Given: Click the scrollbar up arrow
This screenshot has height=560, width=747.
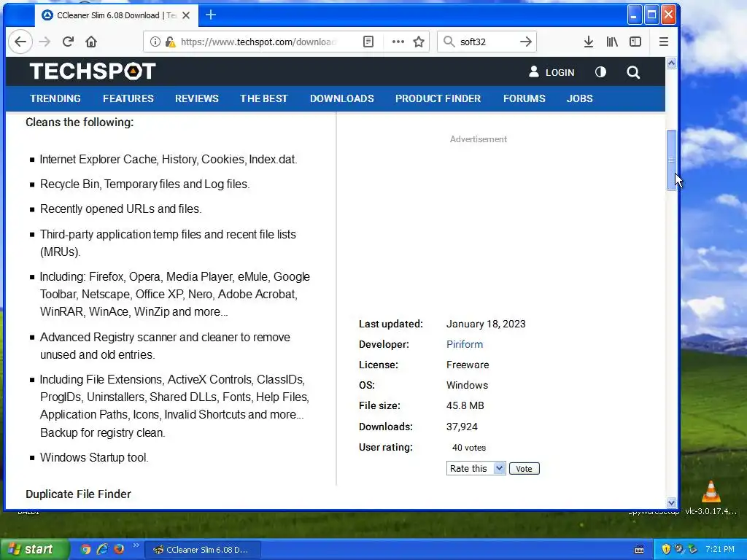Looking at the screenshot, I should coord(671,63).
